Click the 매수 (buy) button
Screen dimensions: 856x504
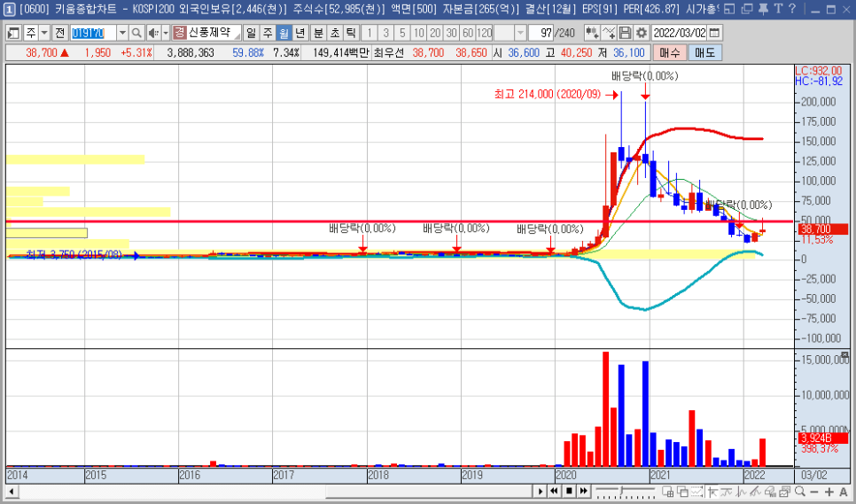(x=669, y=52)
